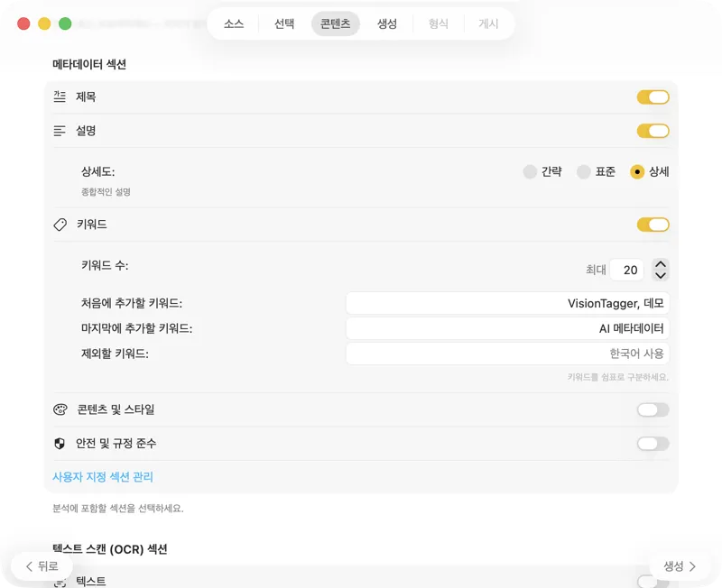Click the tag icon next to 키워드
The width and height of the screenshot is (722, 588).
coord(60,225)
